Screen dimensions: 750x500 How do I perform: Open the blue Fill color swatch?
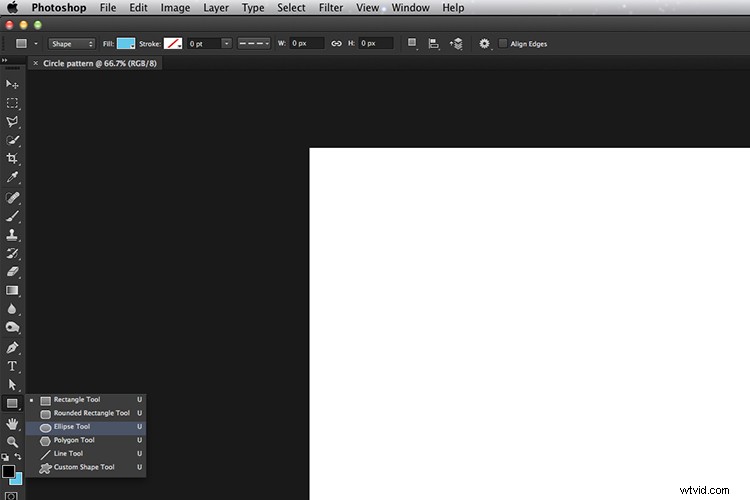tap(126, 44)
